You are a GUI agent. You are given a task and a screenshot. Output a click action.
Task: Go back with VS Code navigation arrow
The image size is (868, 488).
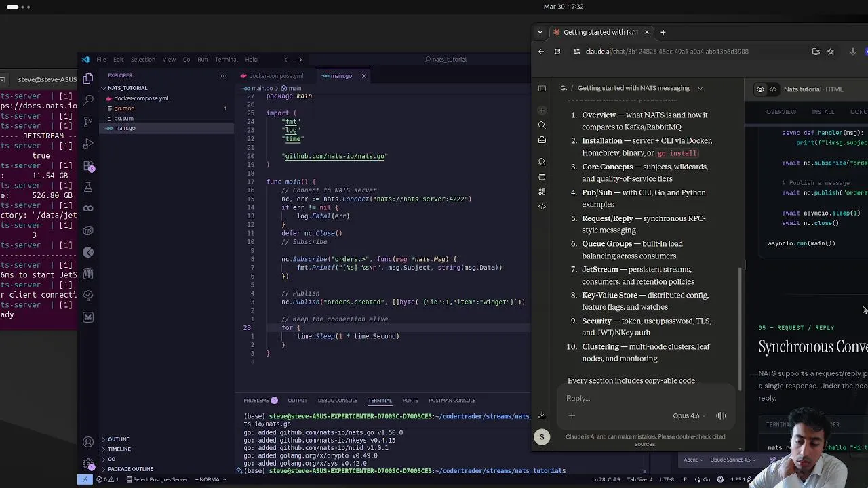(287, 60)
